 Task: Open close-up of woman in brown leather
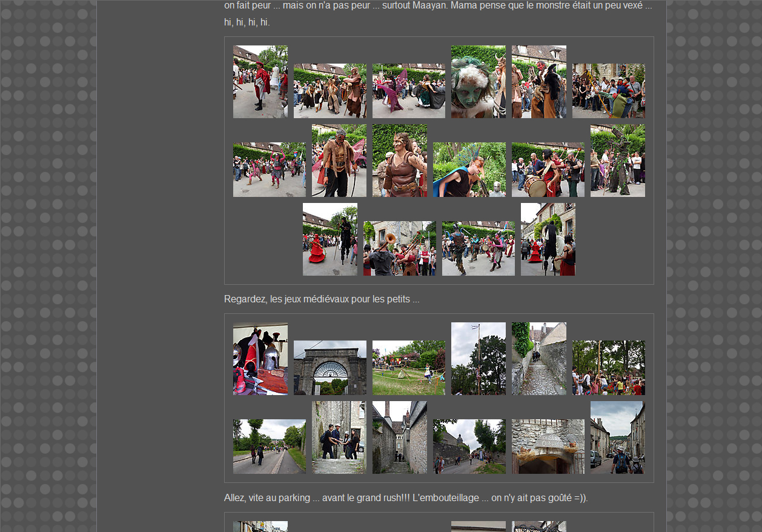click(399, 161)
